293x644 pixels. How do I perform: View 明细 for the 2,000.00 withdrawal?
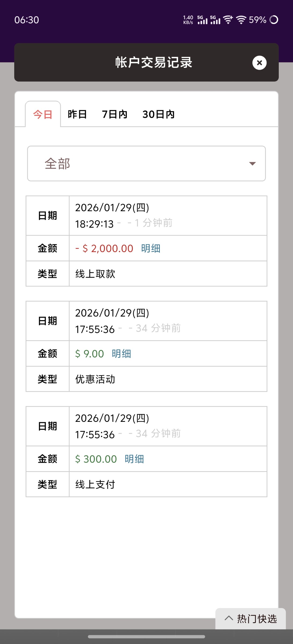click(x=151, y=248)
